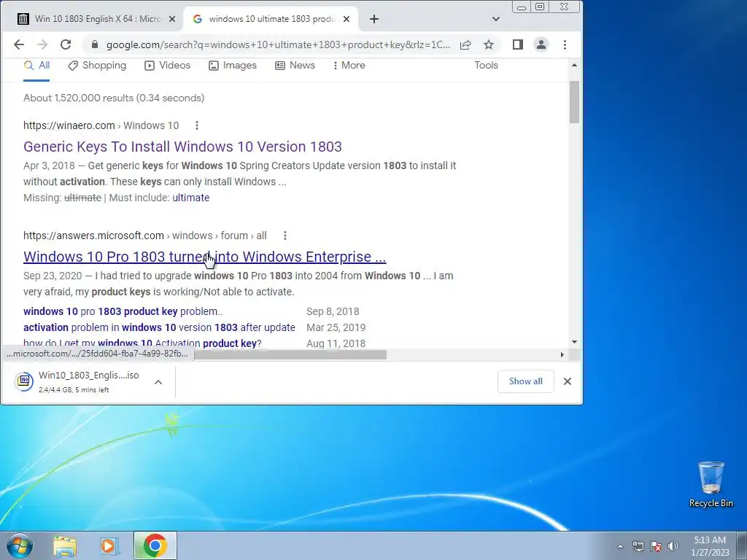This screenshot has width=747, height=560.
Task: Click the vertical scrollbar down arrow
Action: 574,342
